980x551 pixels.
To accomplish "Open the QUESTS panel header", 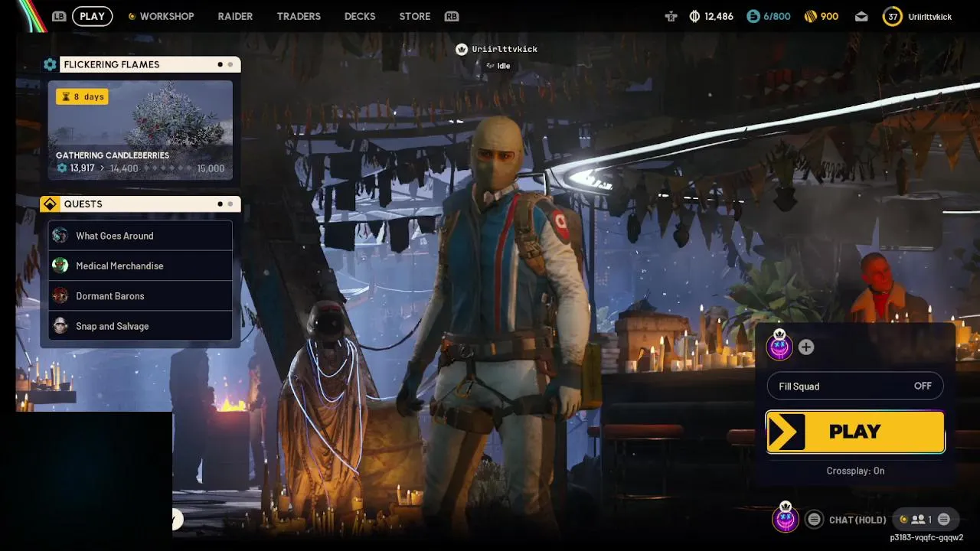I will click(x=149, y=204).
